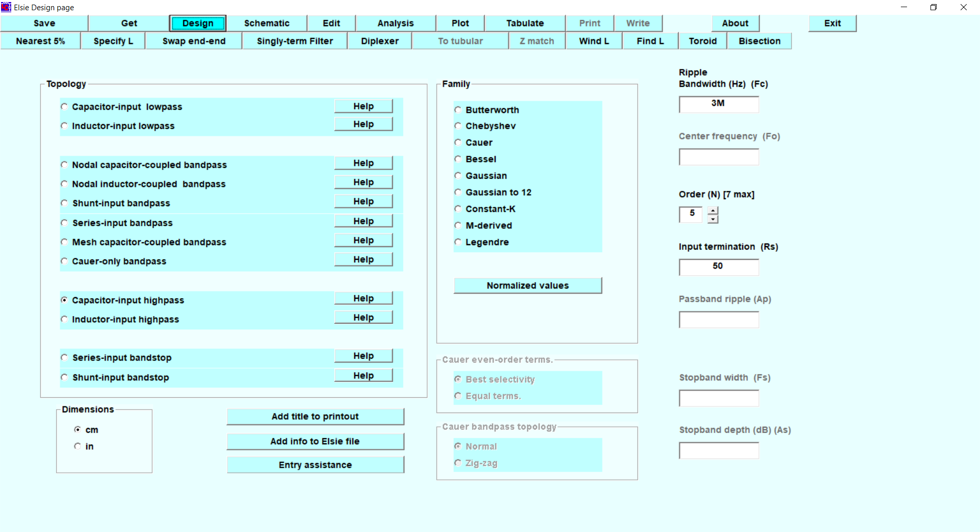Viewport: 980px width, 532px height.
Task: Click the Input termination Rs field
Action: click(x=718, y=267)
